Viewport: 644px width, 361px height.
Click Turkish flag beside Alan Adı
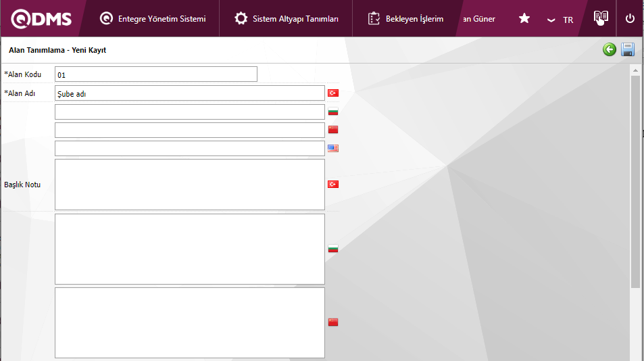tap(333, 93)
